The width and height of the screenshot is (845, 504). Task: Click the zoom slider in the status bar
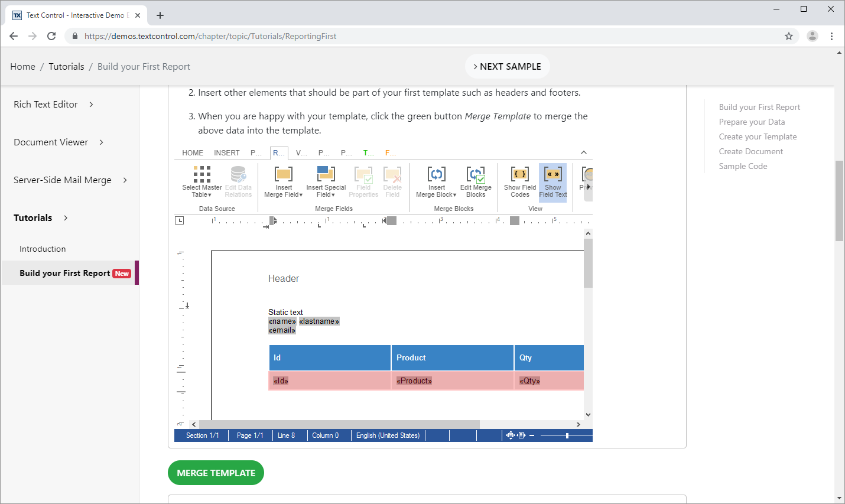click(x=566, y=435)
